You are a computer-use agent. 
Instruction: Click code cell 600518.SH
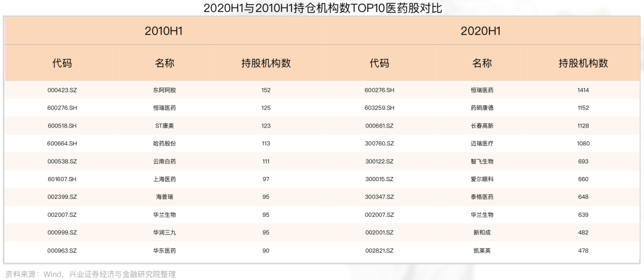(x=62, y=126)
